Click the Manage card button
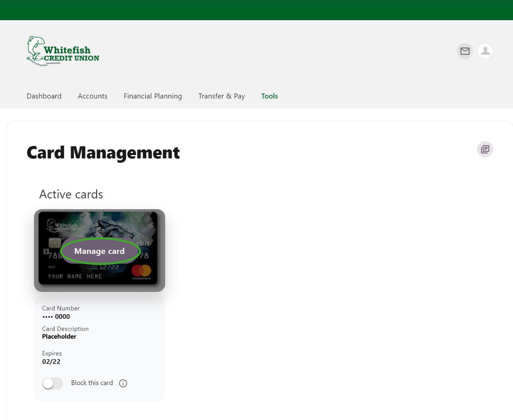Image resolution: width=513 pixels, height=420 pixels. point(99,251)
